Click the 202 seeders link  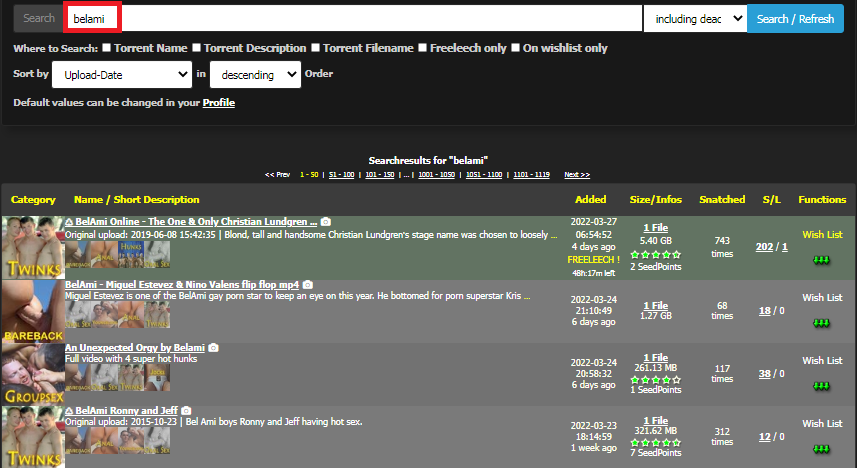point(764,247)
